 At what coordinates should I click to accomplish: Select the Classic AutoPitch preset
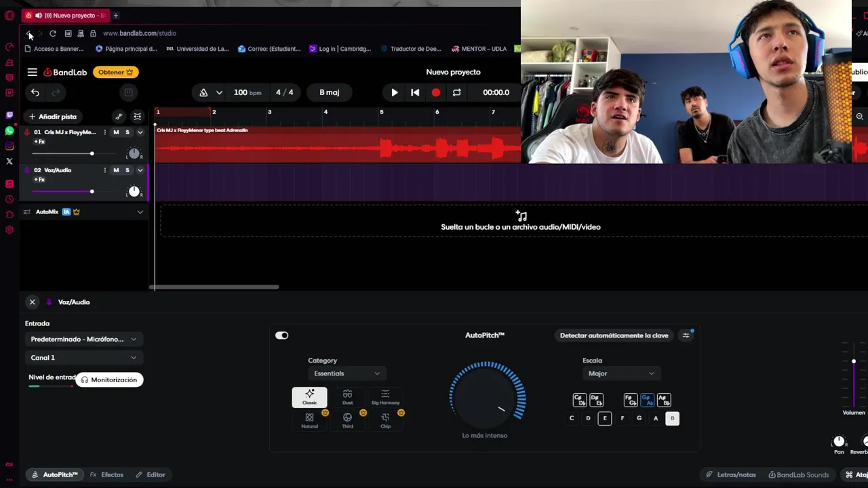(x=309, y=397)
